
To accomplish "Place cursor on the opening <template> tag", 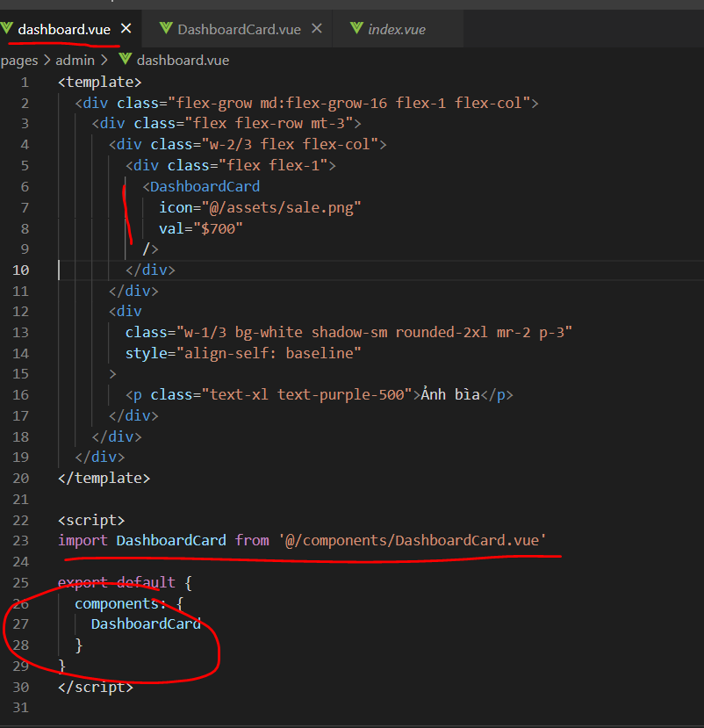I will (99, 83).
